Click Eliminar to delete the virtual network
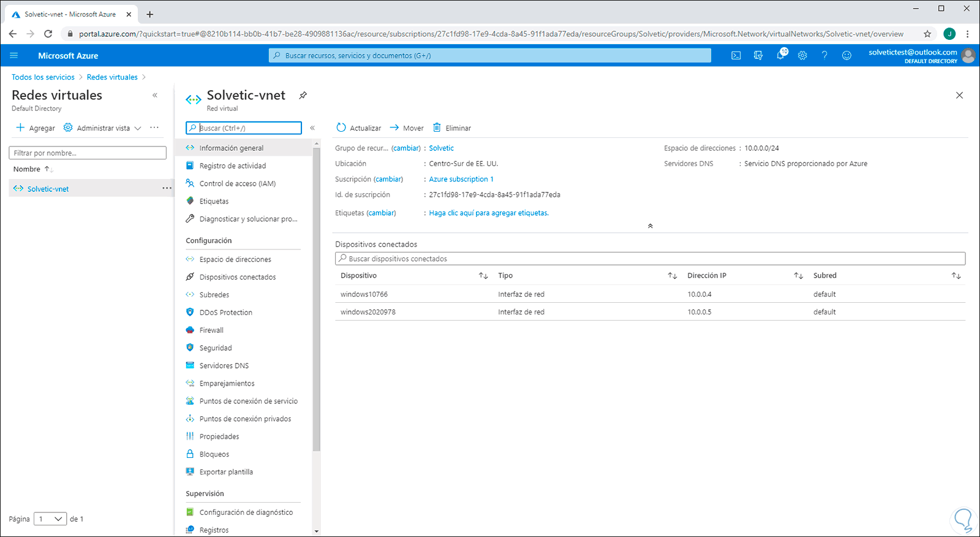Screen dimensions: 980x537 click(452, 128)
